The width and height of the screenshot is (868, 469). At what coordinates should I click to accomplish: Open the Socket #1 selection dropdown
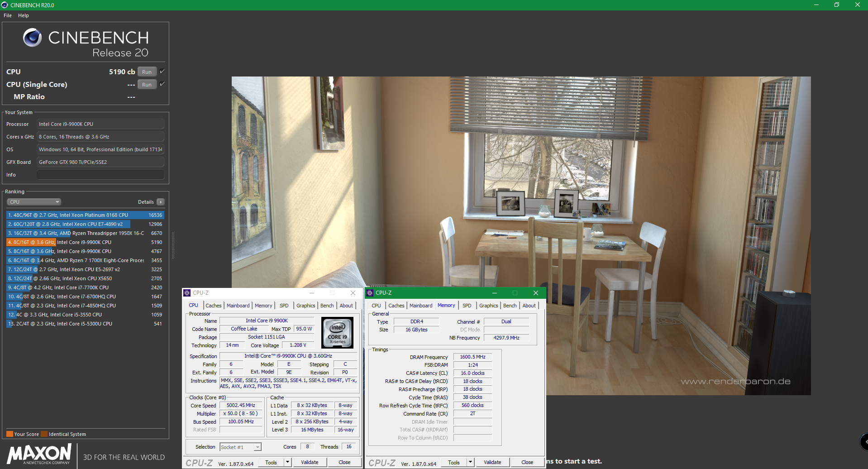(x=240, y=447)
